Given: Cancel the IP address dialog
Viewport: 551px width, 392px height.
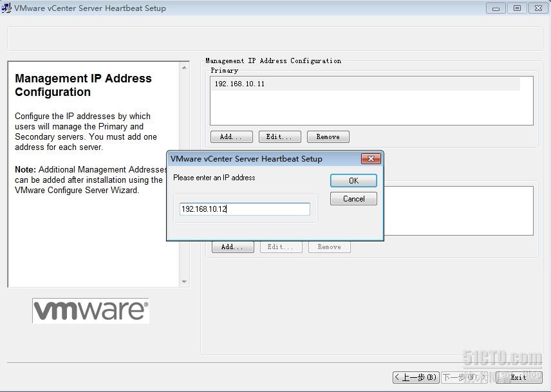Looking at the screenshot, I should 353,199.
